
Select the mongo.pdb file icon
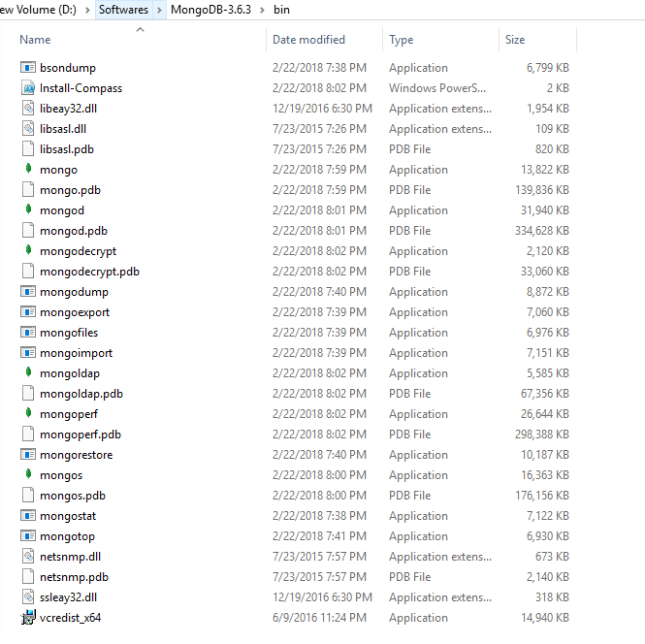(x=28, y=190)
